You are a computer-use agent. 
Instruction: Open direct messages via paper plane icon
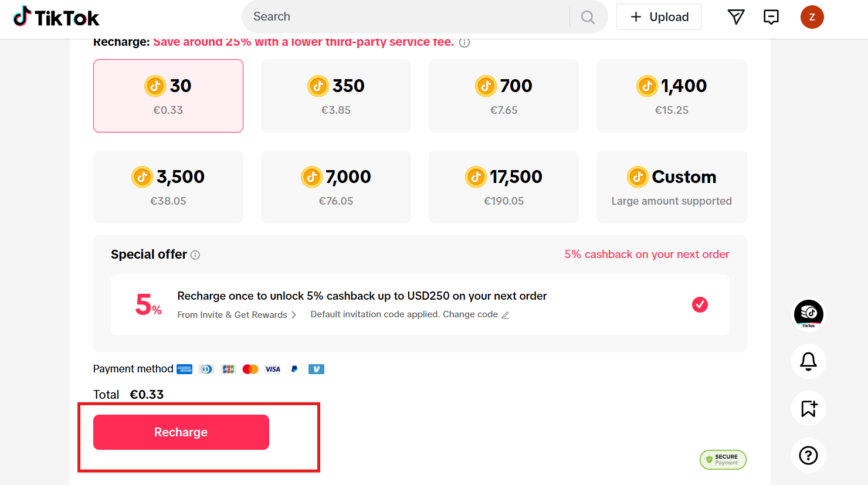click(x=735, y=17)
